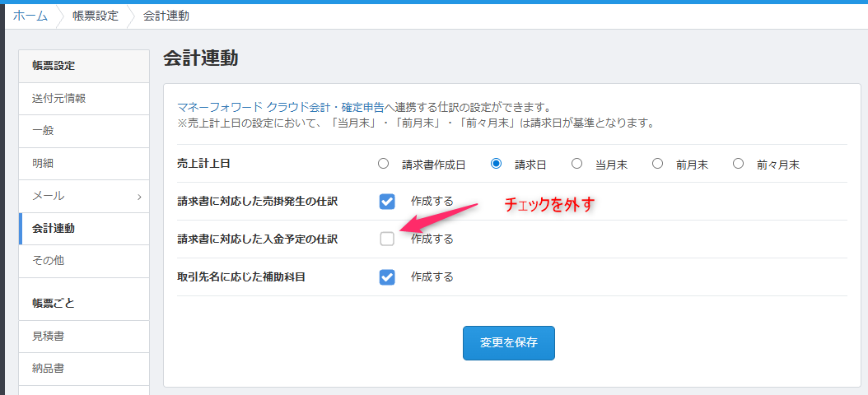
Task: Select the 請求日 radio button
Action: coord(496,164)
